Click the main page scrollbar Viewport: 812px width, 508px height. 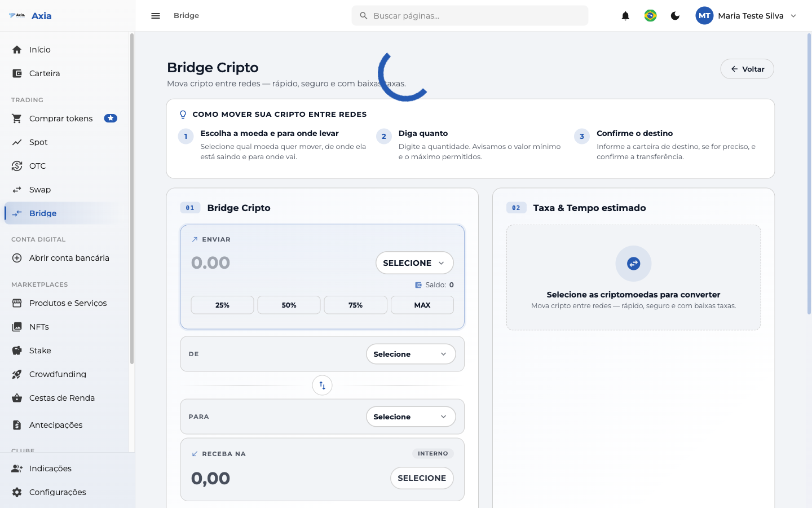tap(809, 174)
